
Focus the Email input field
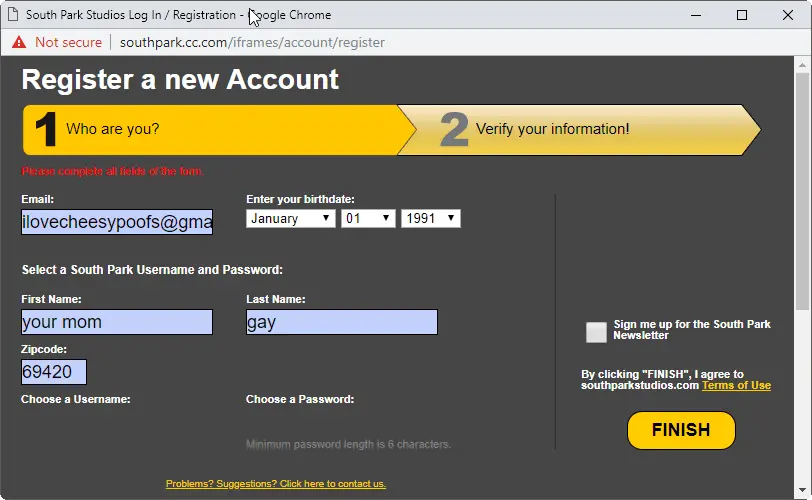pyautogui.click(x=117, y=222)
